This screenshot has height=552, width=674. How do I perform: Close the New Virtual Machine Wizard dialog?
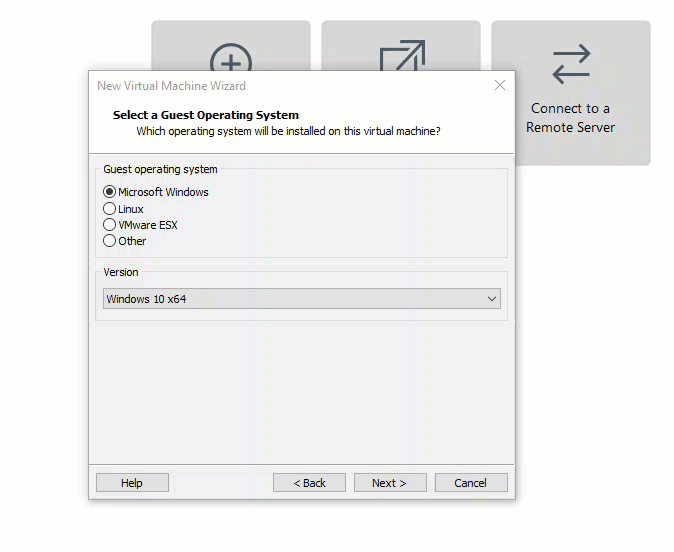[500, 86]
